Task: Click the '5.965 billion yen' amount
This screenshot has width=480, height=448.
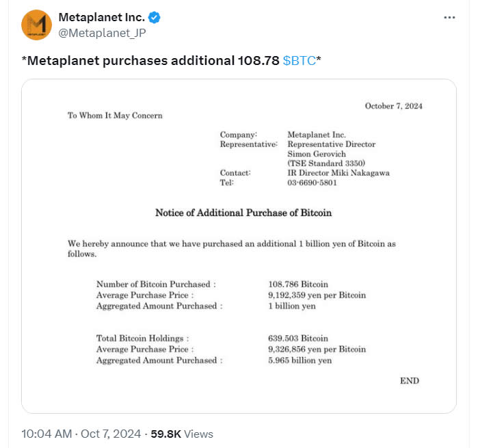Action: [x=300, y=360]
